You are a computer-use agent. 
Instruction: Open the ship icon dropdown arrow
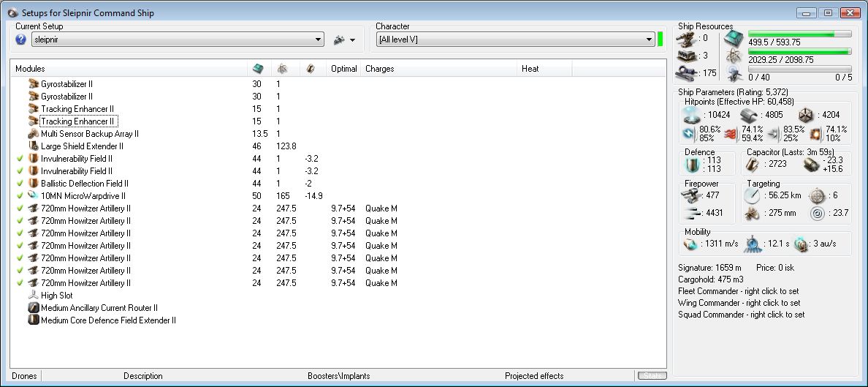point(353,40)
